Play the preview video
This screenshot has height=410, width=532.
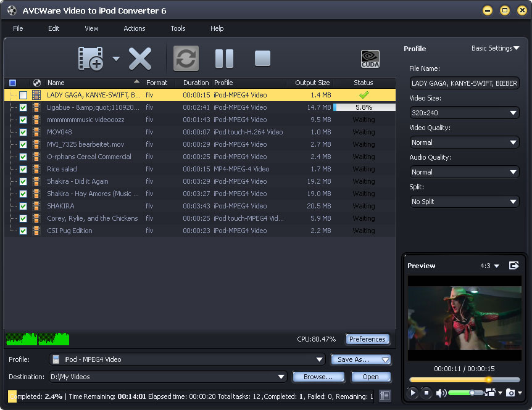click(x=413, y=393)
